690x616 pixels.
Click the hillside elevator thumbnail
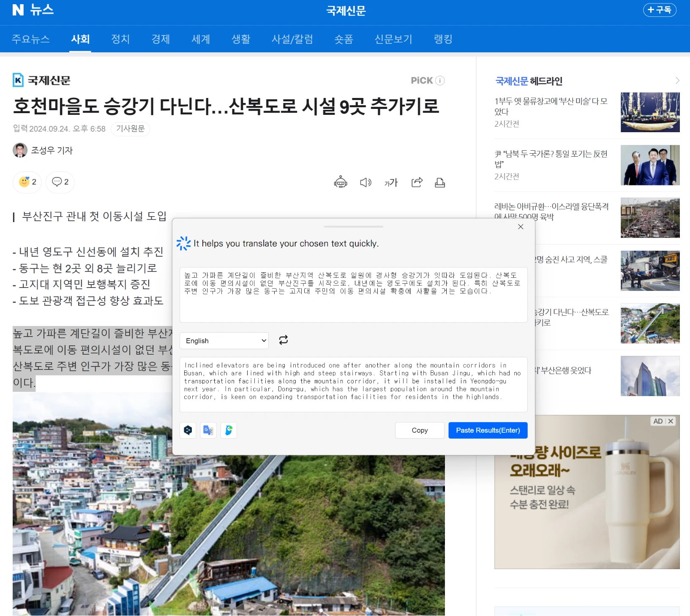click(650, 323)
